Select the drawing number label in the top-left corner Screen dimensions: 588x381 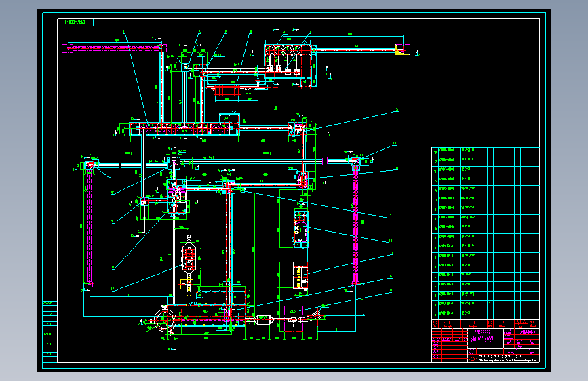tap(75, 22)
